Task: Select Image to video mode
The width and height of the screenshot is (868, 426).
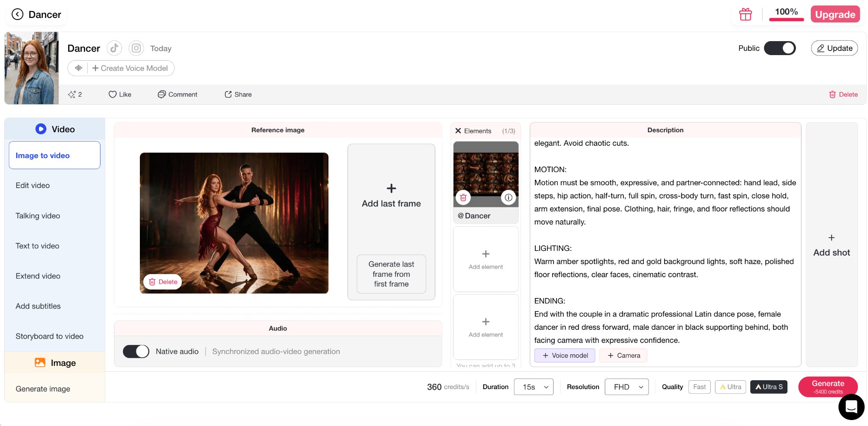Action: point(55,155)
